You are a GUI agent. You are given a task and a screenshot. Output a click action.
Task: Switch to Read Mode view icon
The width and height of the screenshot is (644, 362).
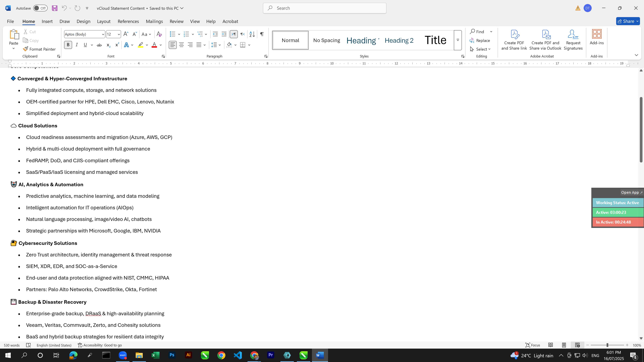pyautogui.click(x=550, y=345)
